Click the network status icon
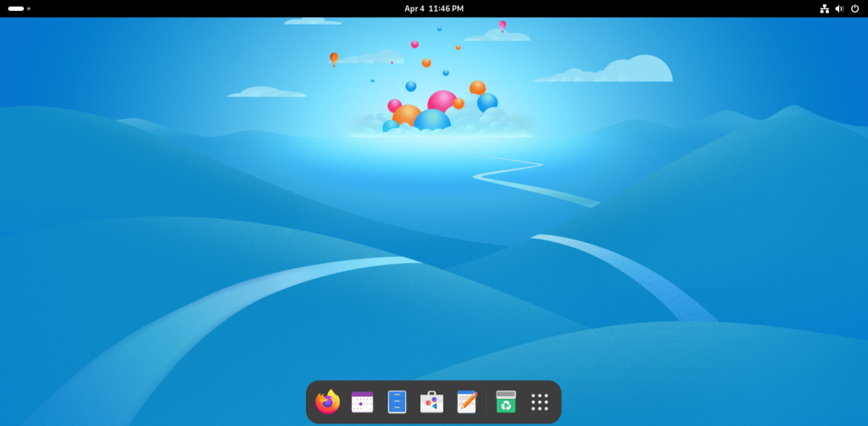Screen dimensions: 868x426 pos(824,8)
